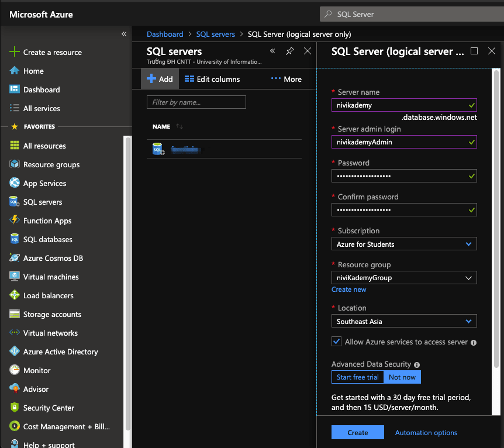Viewport: 504px width, 448px height.
Task: Click the Server name input field
Action: point(404,105)
